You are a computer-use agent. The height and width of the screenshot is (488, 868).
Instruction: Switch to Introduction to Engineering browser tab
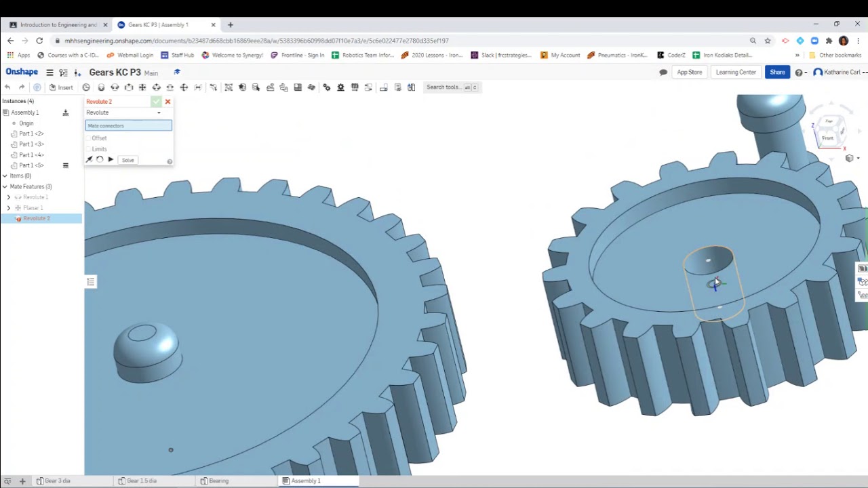click(x=58, y=25)
